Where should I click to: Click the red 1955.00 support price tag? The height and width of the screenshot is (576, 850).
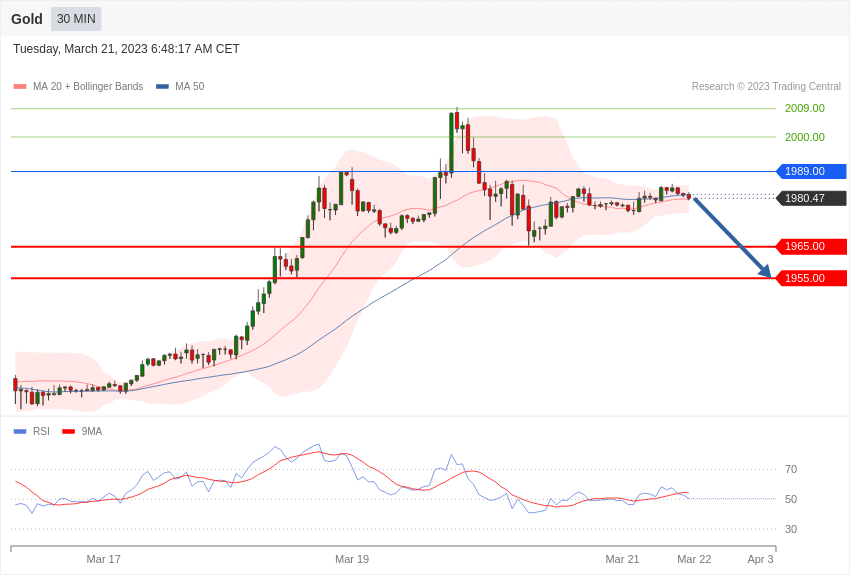pos(812,279)
